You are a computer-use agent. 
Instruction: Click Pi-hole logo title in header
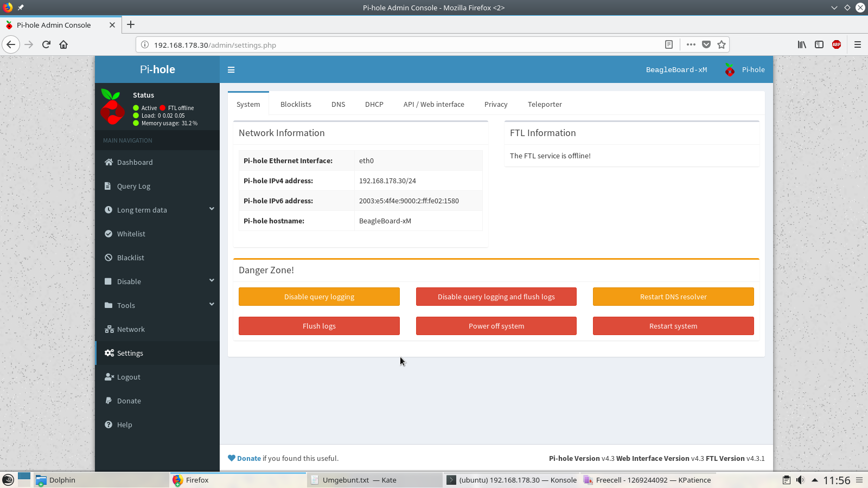click(x=157, y=69)
